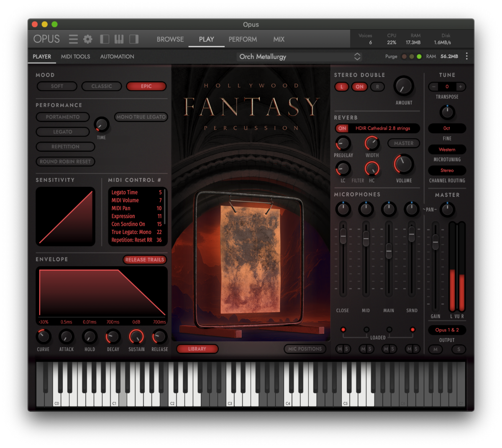Open the settings gear in the toolbar
This screenshot has width=502, height=448.
pyautogui.click(x=88, y=39)
